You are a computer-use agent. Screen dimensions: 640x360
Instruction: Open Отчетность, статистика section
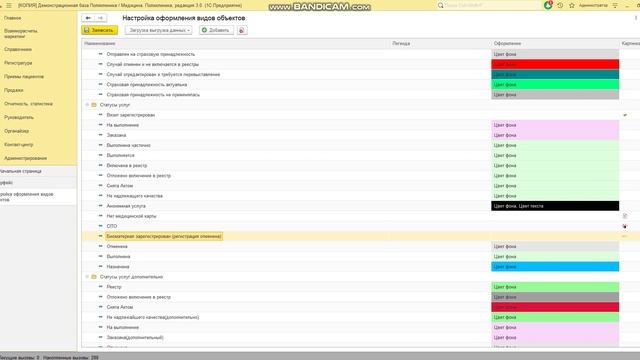point(29,104)
